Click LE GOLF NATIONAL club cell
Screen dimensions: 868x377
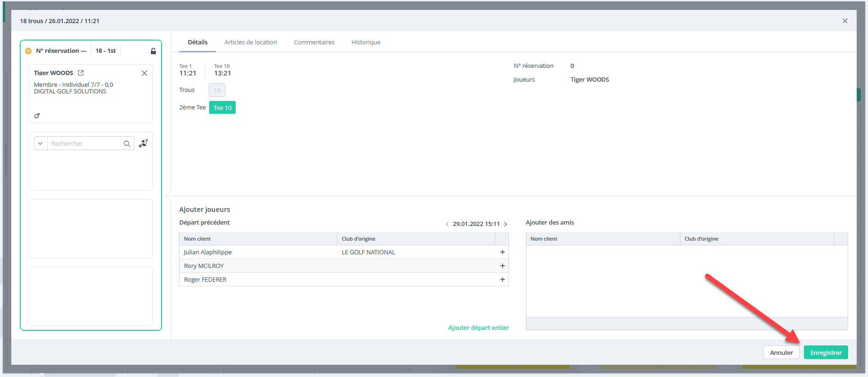(368, 252)
